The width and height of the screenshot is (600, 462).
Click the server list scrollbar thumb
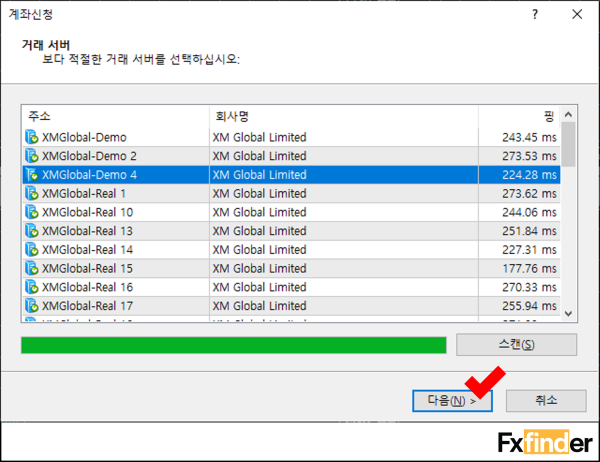tap(568, 144)
